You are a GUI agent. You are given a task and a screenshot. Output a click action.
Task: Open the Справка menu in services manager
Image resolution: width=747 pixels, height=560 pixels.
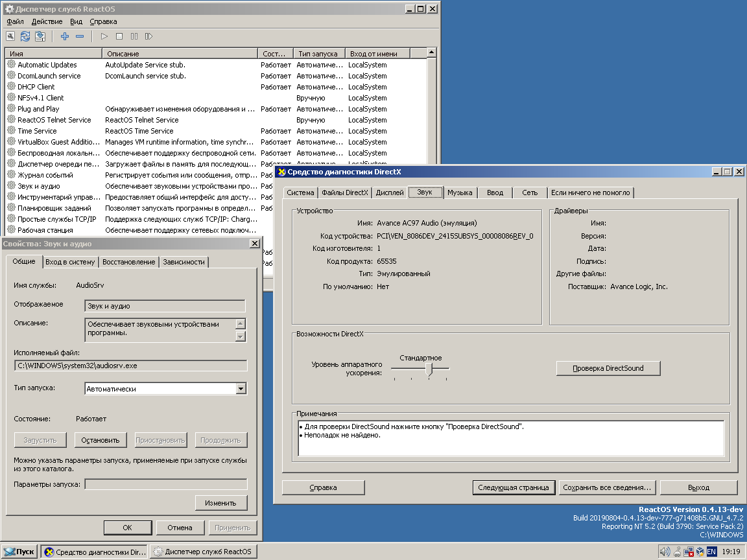tap(103, 21)
